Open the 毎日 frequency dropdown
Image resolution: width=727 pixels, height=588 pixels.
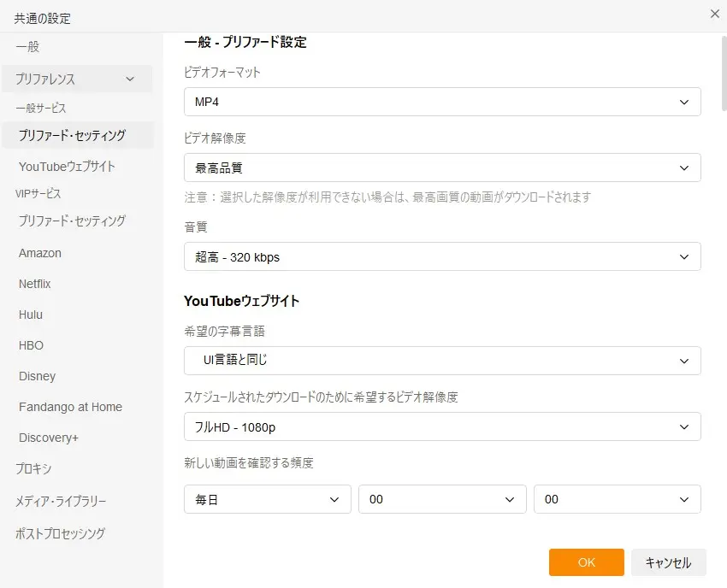click(x=268, y=499)
